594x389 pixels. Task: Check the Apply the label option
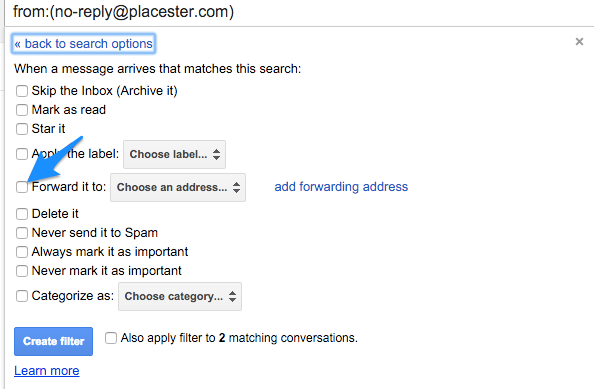tap(22, 154)
